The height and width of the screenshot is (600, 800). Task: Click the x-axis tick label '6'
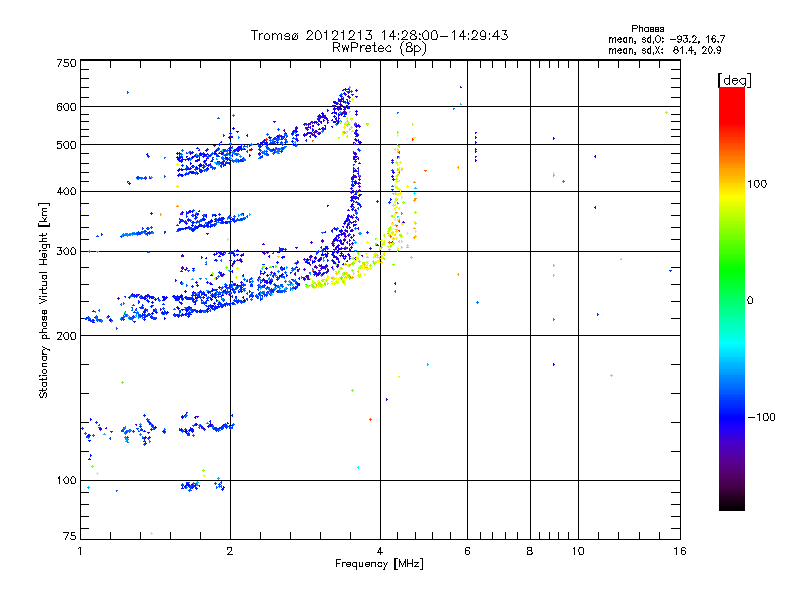click(x=467, y=551)
